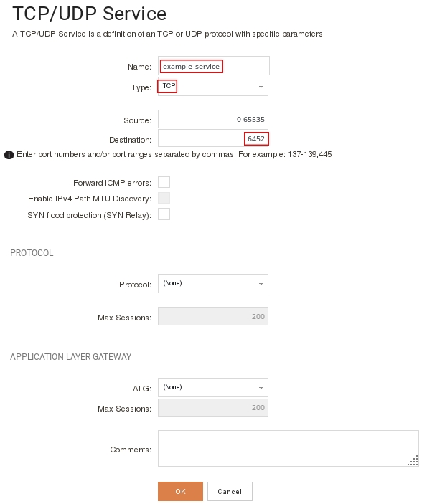Click the Protocol Max Sessions field
Screen dimensions: 427x504
coord(213,316)
